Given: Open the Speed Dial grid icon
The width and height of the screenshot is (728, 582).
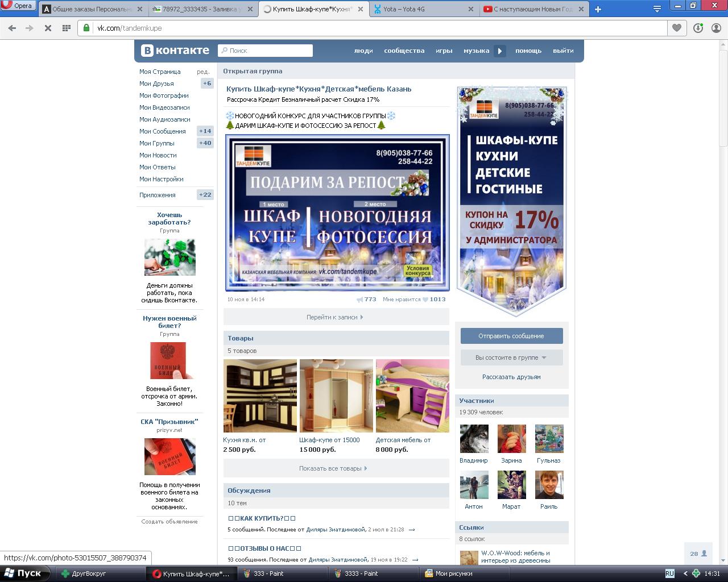Looking at the screenshot, I should [x=67, y=28].
